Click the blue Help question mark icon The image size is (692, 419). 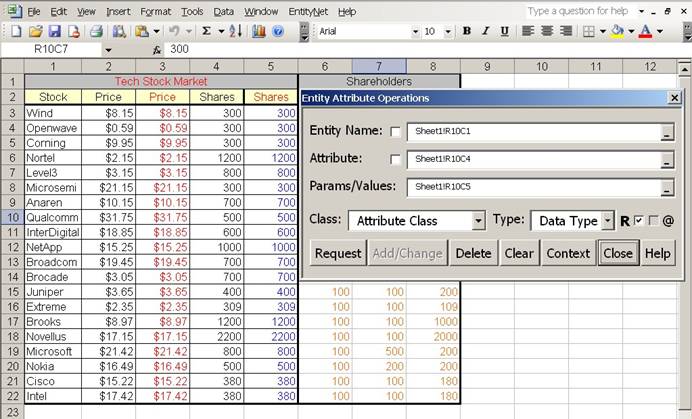pyautogui.click(x=278, y=31)
